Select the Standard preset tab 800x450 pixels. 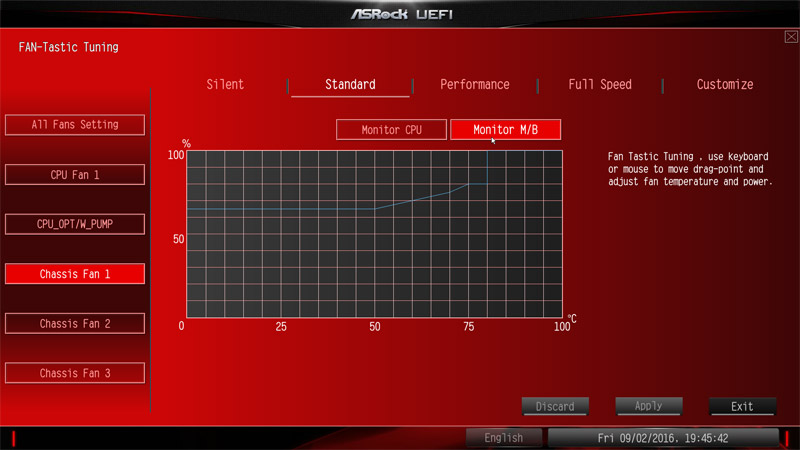pos(350,84)
